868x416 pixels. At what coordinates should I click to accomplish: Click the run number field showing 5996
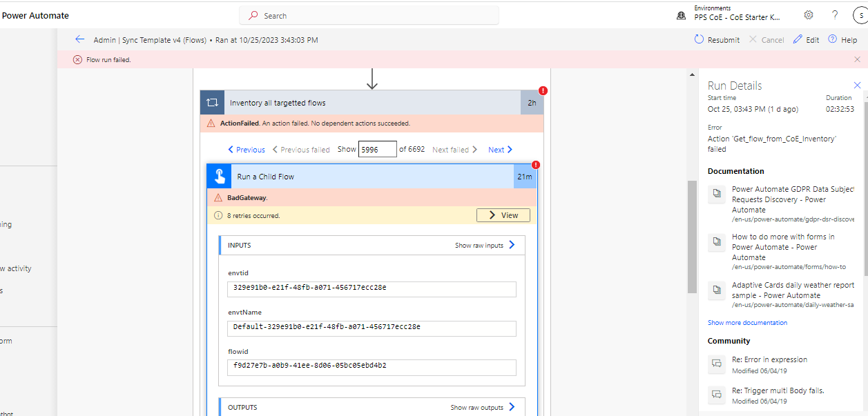[377, 149]
